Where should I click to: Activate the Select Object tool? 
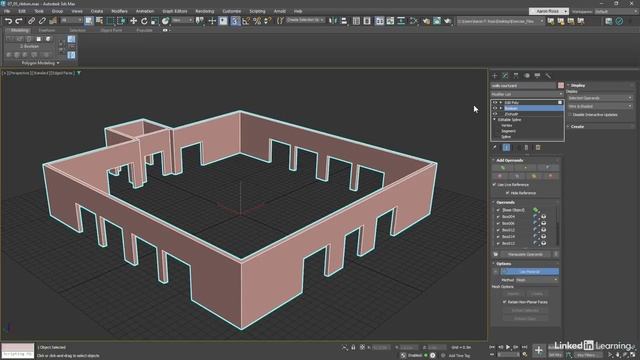point(89,21)
